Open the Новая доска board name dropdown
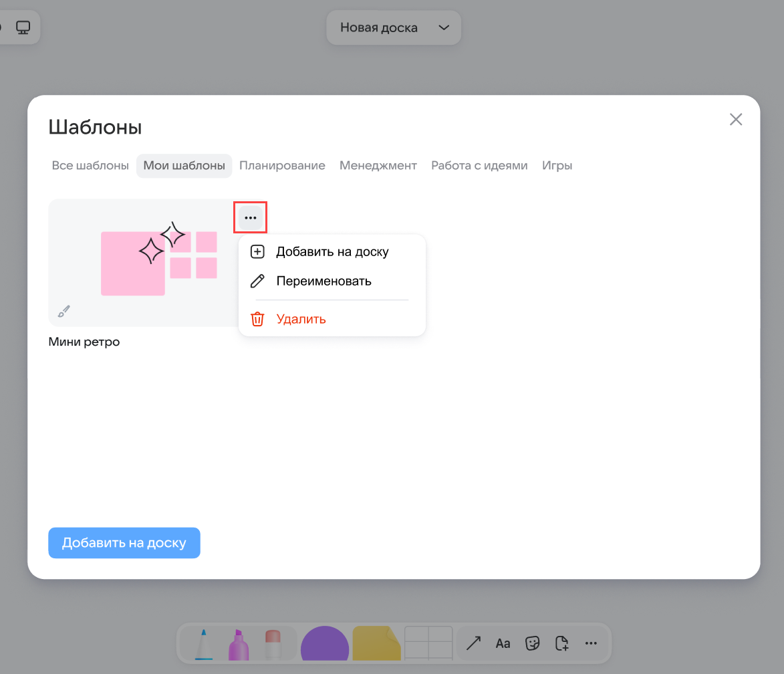This screenshot has height=674, width=784. tap(394, 28)
